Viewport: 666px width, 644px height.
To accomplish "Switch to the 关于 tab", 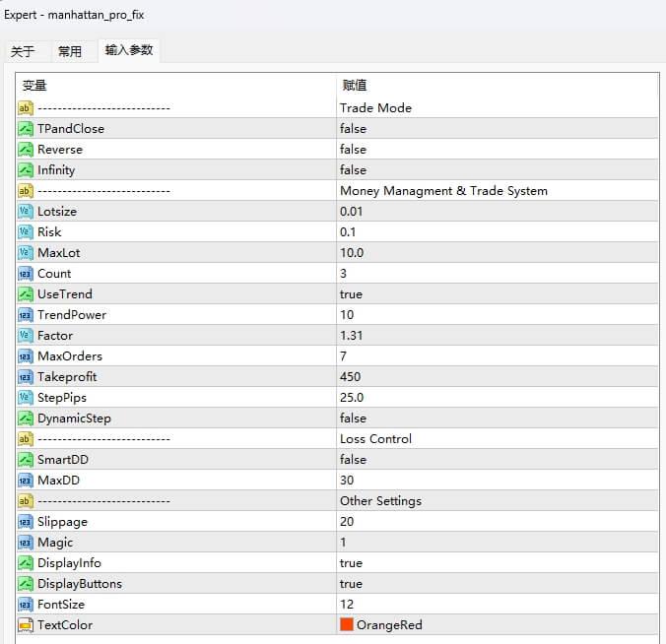I will pos(23,52).
